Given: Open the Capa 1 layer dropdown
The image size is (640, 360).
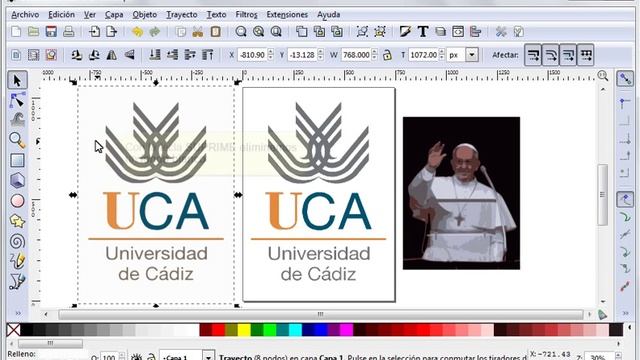Looking at the screenshot, I should coord(208,357).
